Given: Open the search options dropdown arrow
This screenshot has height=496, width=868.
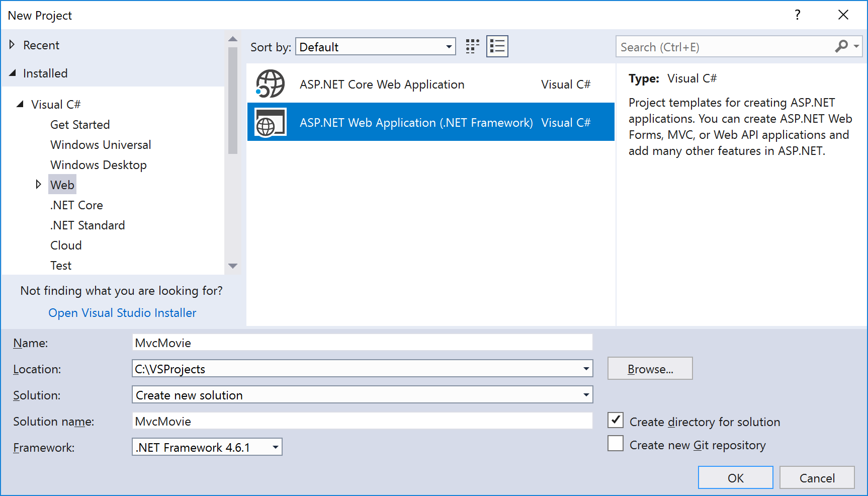Looking at the screenshot, I should [x=856, y=46].
